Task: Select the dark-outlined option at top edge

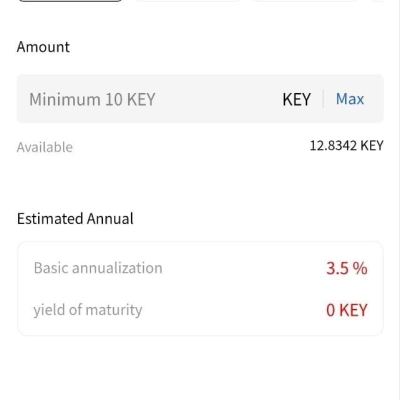Action: click(70, 1)
